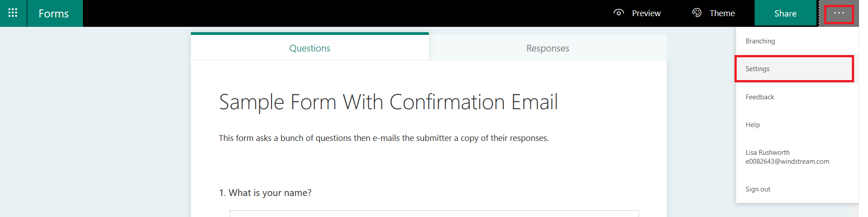Switch to the Questions tab
This screenshot has height=217, width=868.
(310, 48)
